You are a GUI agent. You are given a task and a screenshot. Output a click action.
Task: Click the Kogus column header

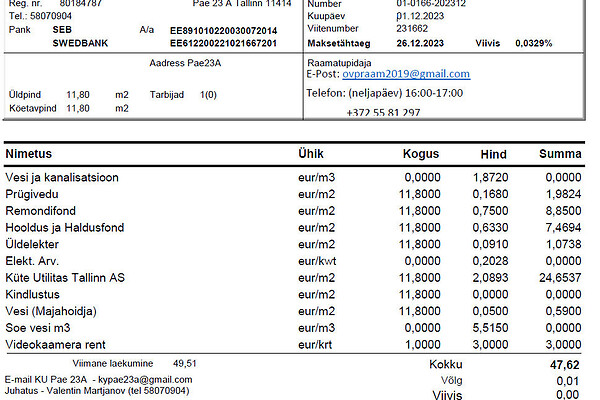point(421,155)
